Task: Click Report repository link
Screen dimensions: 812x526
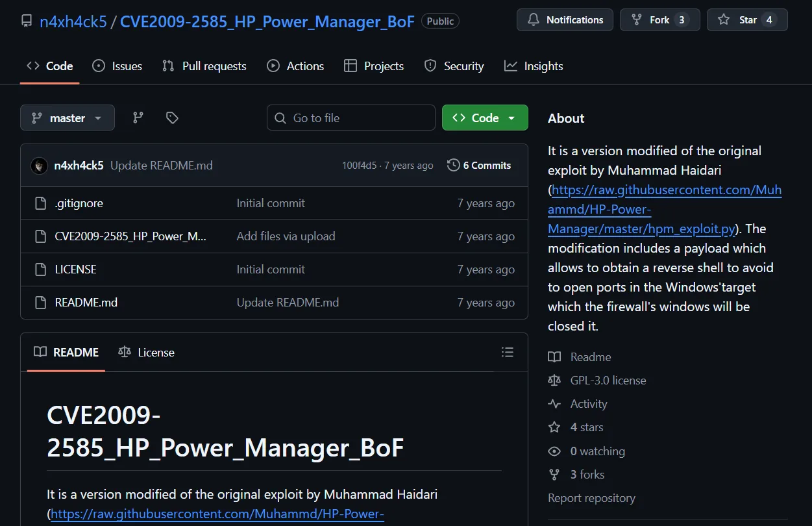Action: point(591,498)
